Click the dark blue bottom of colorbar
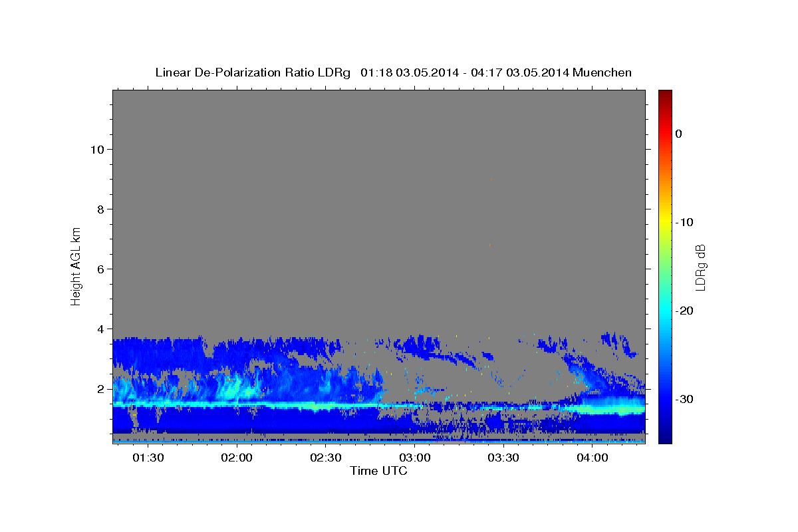Image resolution: width=798 pixels, height=532 pixels. coord(665,436)
